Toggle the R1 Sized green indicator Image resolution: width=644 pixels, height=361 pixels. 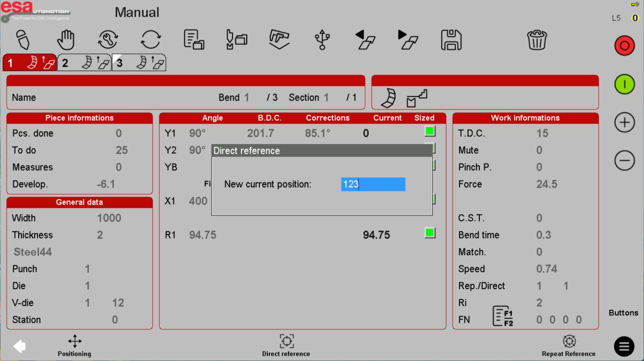(430, 233)
